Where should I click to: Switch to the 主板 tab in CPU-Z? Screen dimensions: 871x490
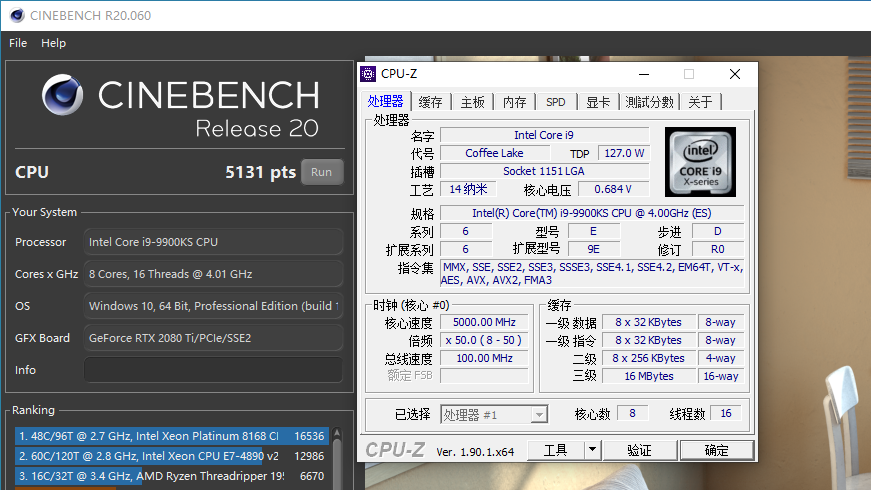tap(473, 102)
